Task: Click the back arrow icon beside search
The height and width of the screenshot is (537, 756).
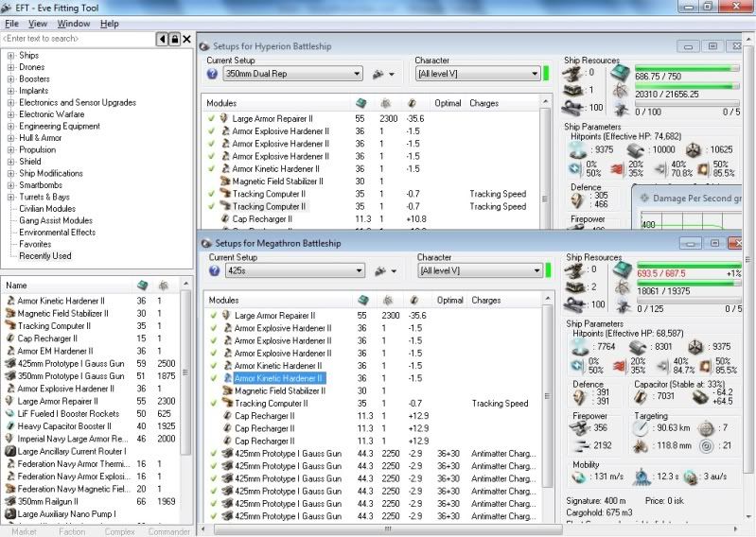Action: [x=162, y=39]
